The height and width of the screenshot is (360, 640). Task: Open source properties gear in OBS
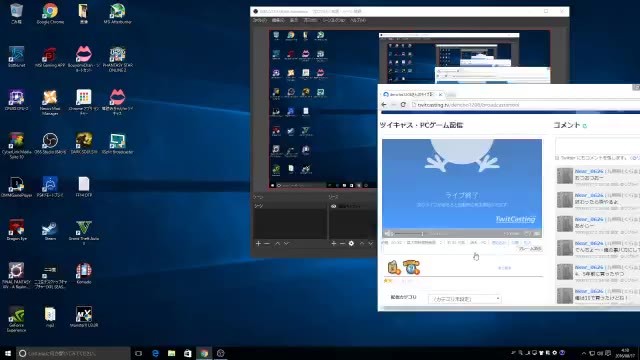click(x=351, y=243)
